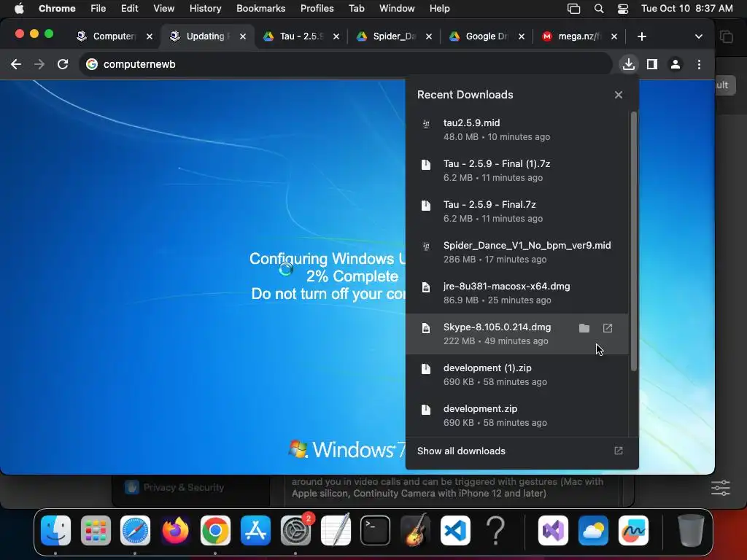Reload the page
The height and width of the screenshot is (560, 747).
pos(63,64)
